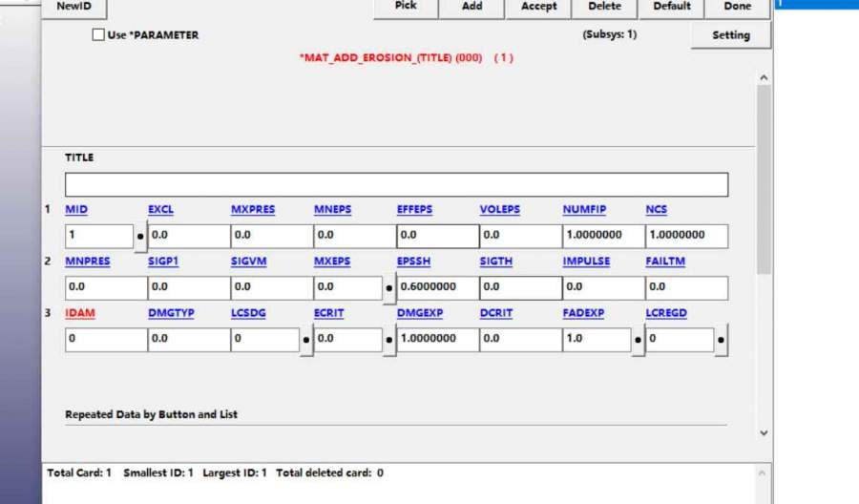The width and height of the screenshot is (859, 504).
Task: Click the dot button beside the LCREGD field
Action: point(721,339)
